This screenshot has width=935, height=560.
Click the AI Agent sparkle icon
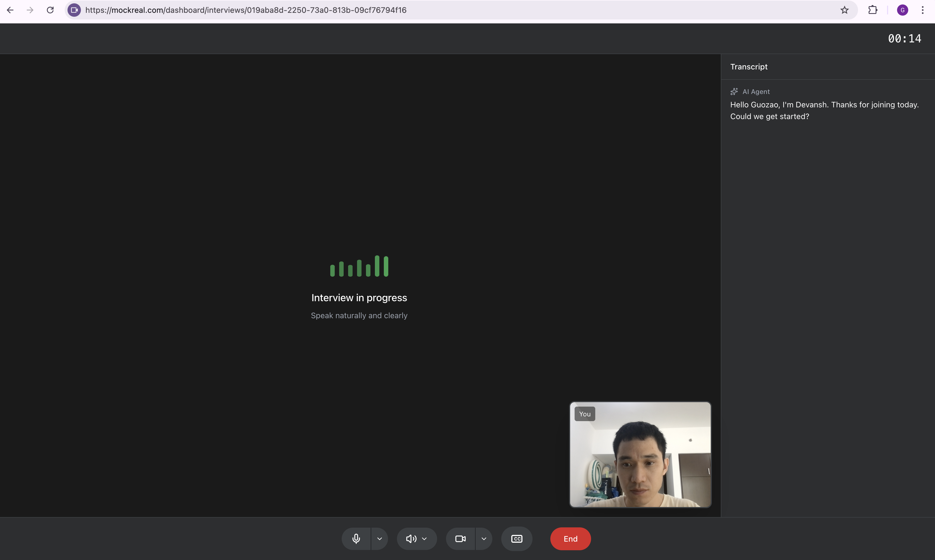[x=734, y=92]
